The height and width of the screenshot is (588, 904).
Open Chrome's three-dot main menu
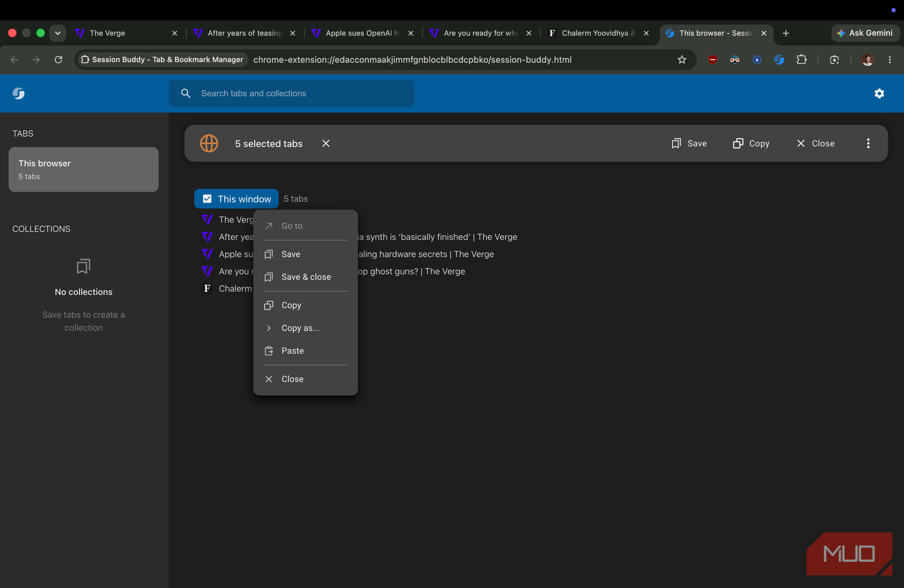pos(890,60)
